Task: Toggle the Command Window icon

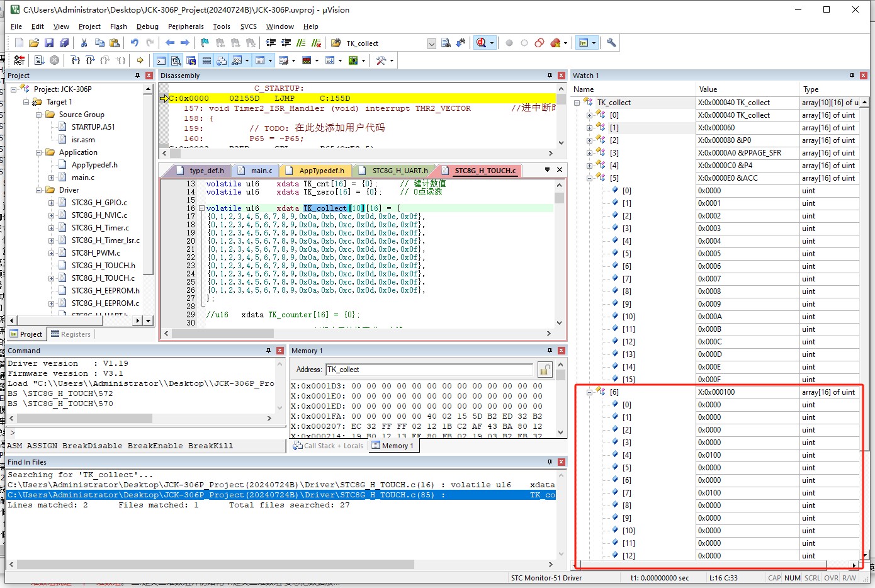Action: click(161, 60)
